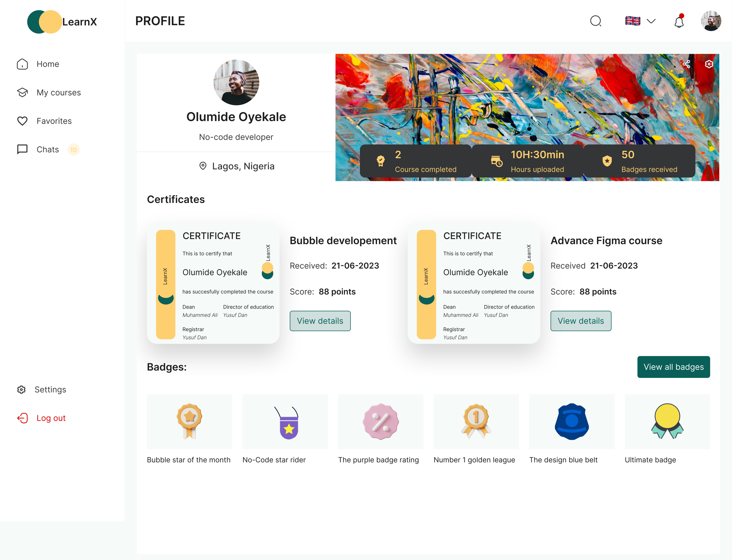Share the profile via share icon

pyautogui.click(x=686, y=64)
